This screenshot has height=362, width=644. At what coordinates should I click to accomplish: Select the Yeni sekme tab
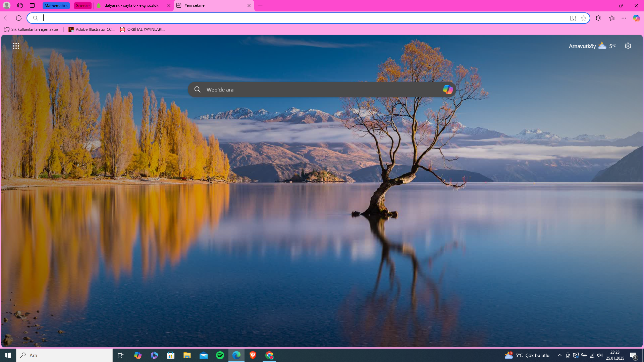[x=211, y=5]
